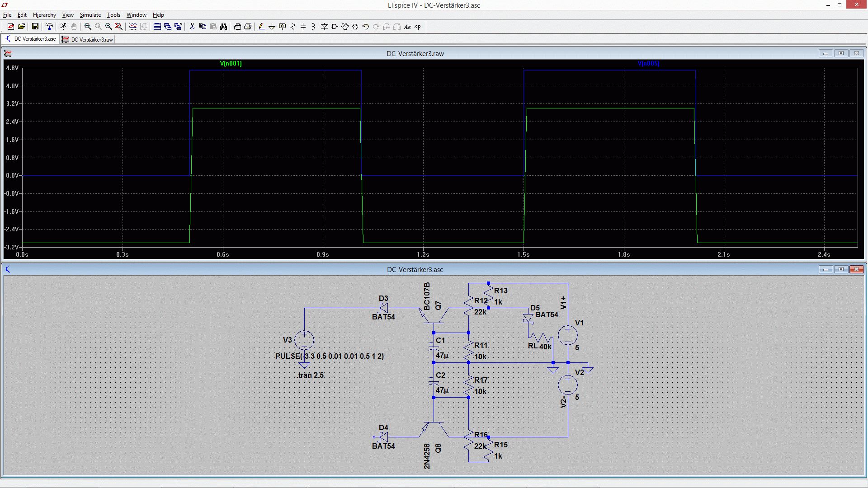Image resolution: width=868 pixels, height=488 pixels.
Task: Maximize the DC-Verstärker3.raw plot window
Action: coord(841,53)
